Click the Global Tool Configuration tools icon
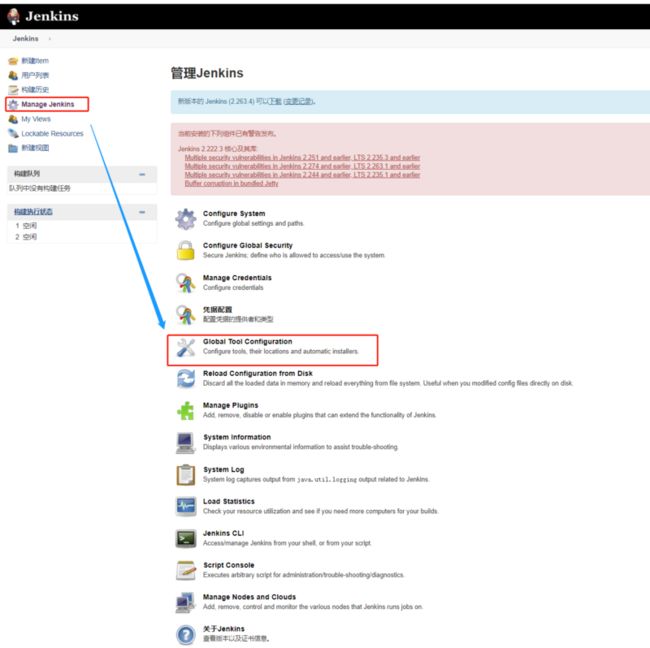Viewport: 650px width, 648px height. pyautogui.click(x=186, y=347)
